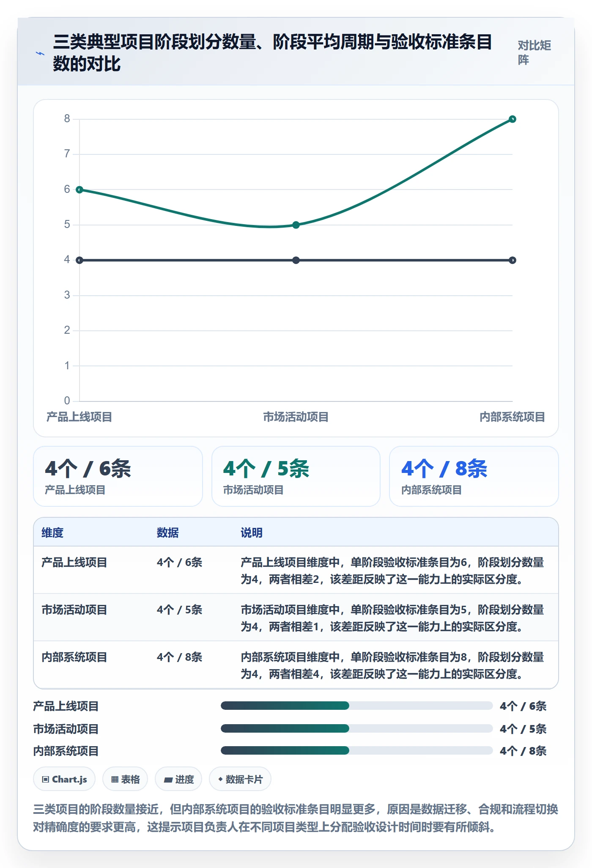Click the y-axis tick label 0

(x=67, y=401)
